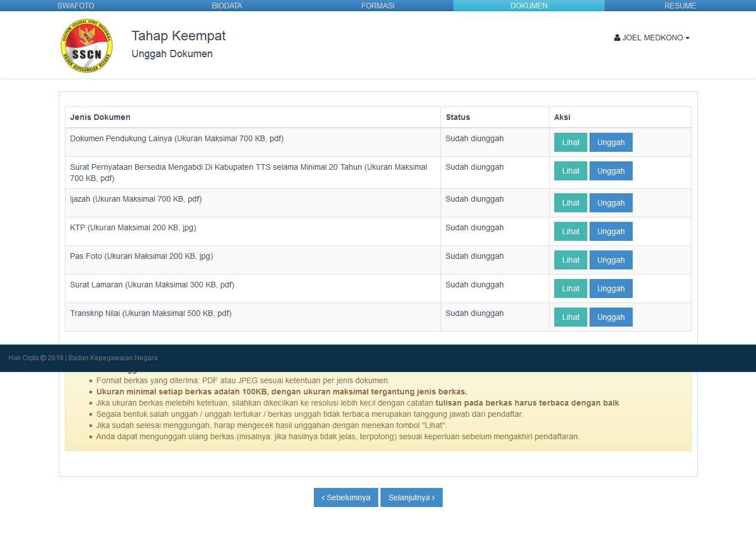The width and height of the screenshot is (756, 535).
Task: Click the SSCN logo
Action: (x=86, y=46)
